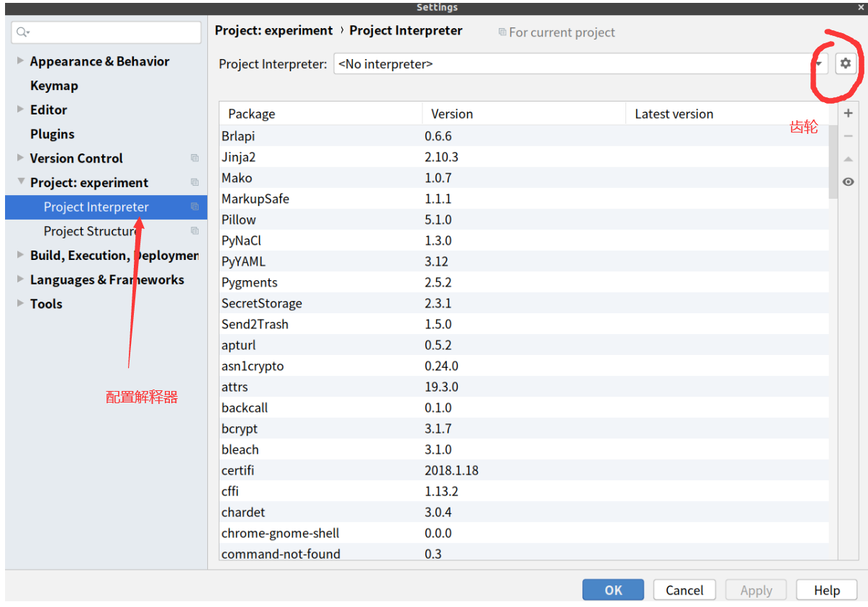Select the Jinja2 package row
Screen dimensions: 868x607
coord(524,157)
